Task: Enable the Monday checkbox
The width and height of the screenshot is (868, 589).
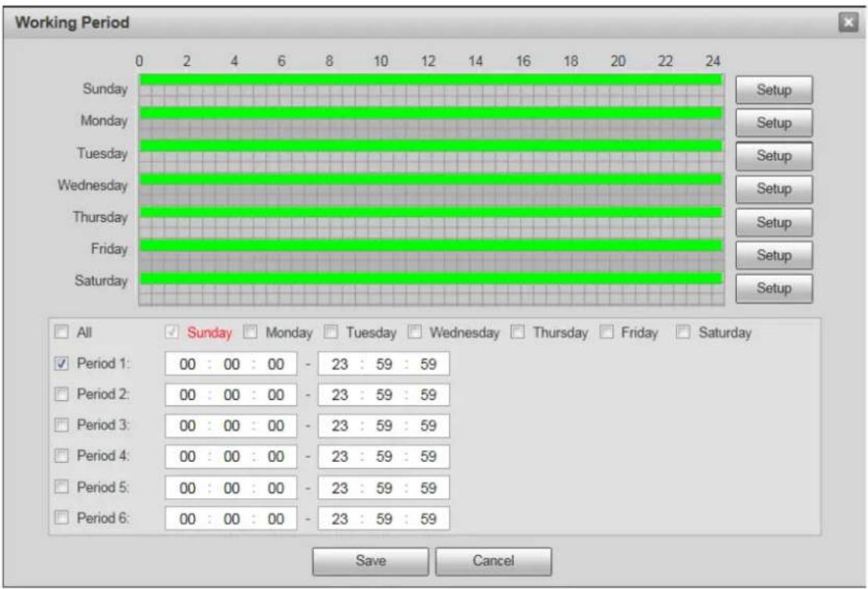Action: pyautogui.click(x=250, y=332)
